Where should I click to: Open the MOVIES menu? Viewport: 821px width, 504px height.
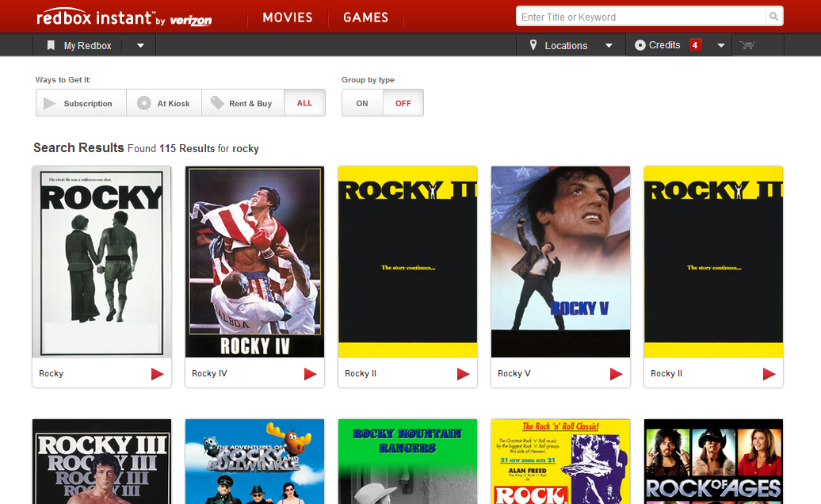288,17
